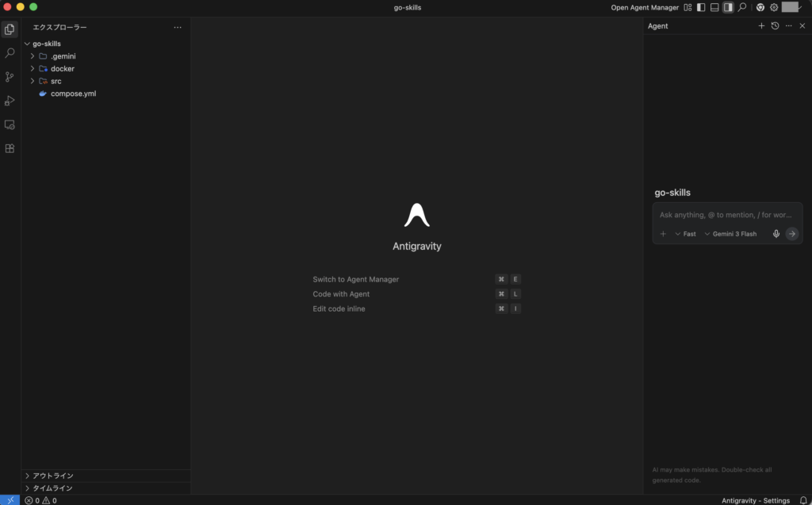Expand the docker folder
The height and width of the screenshot is (505, 812).
coord(62,69)
